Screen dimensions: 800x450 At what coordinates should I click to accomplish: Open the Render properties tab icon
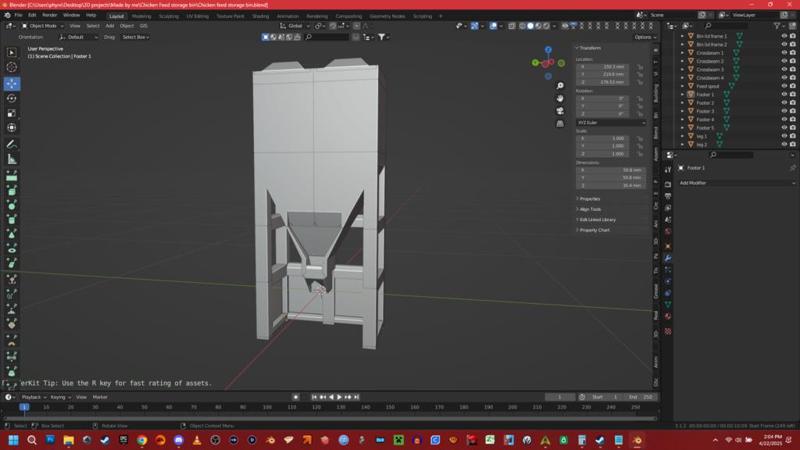(x=667, y=184)
